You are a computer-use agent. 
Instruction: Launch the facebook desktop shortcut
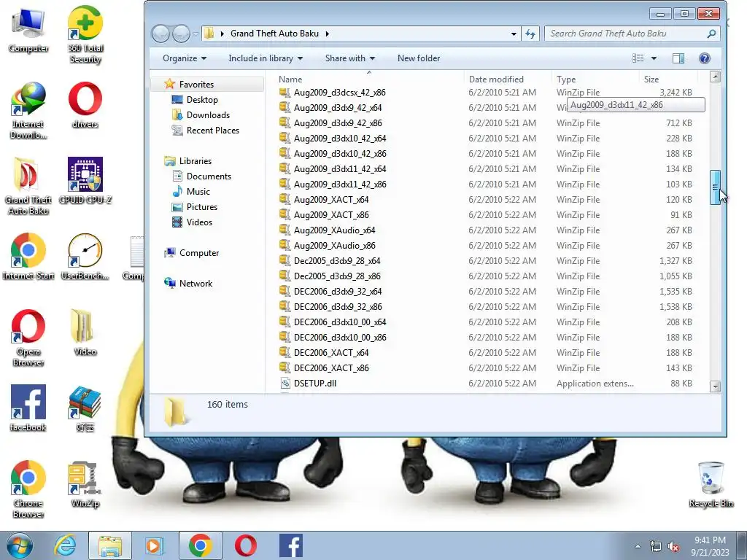tap(28, 408)
